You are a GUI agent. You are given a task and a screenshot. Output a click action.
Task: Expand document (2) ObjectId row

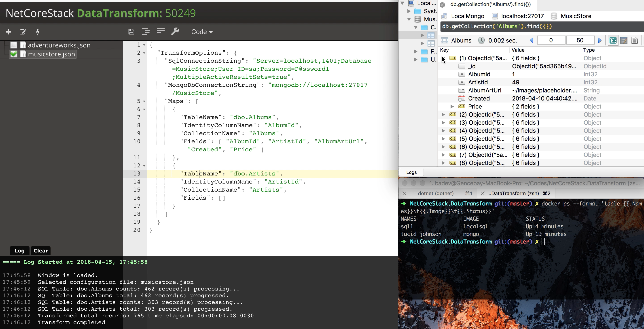click(443, 115)
